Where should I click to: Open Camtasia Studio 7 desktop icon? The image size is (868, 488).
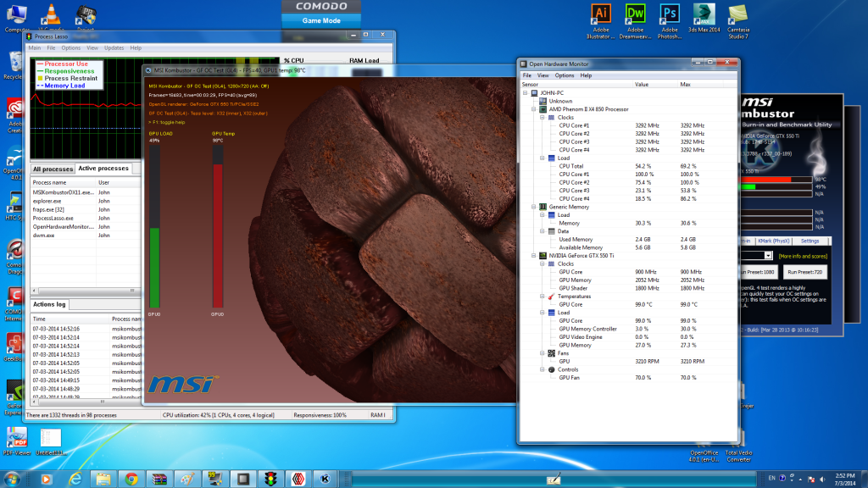point(737,14)
